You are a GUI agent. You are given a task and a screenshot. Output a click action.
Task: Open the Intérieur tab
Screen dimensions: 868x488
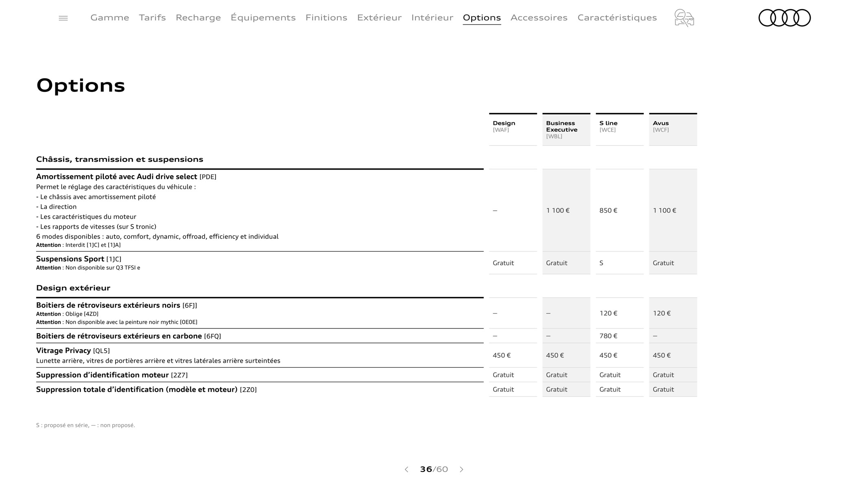pos(432,17)
